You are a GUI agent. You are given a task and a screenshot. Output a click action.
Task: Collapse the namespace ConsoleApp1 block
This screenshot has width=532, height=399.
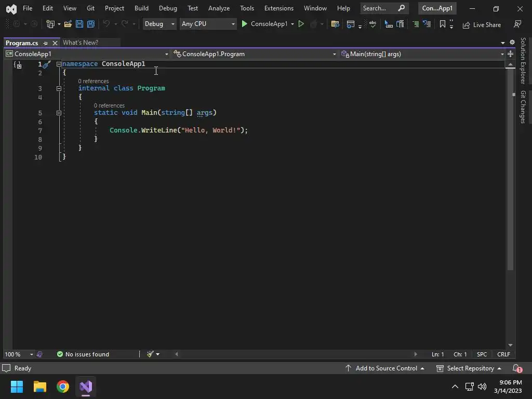(x=59, y=64)
